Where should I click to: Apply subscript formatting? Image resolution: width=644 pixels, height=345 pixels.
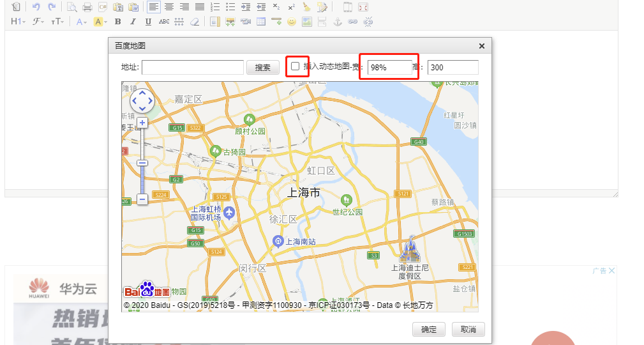276,6
